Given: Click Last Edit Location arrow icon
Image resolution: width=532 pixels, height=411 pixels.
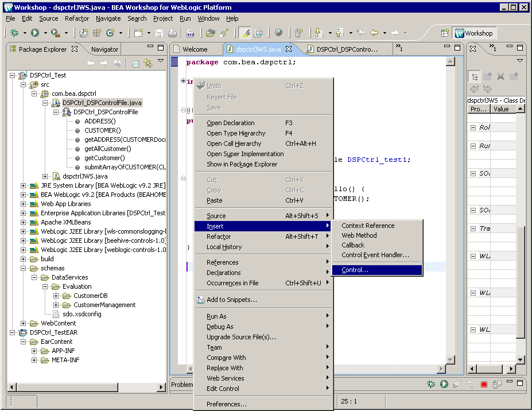Looking at the screenshot, I should coord(362,33).
